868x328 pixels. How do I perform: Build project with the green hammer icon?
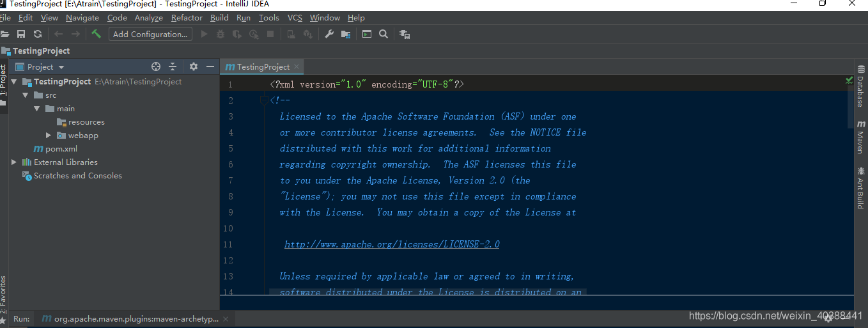(x=96, y=34)
